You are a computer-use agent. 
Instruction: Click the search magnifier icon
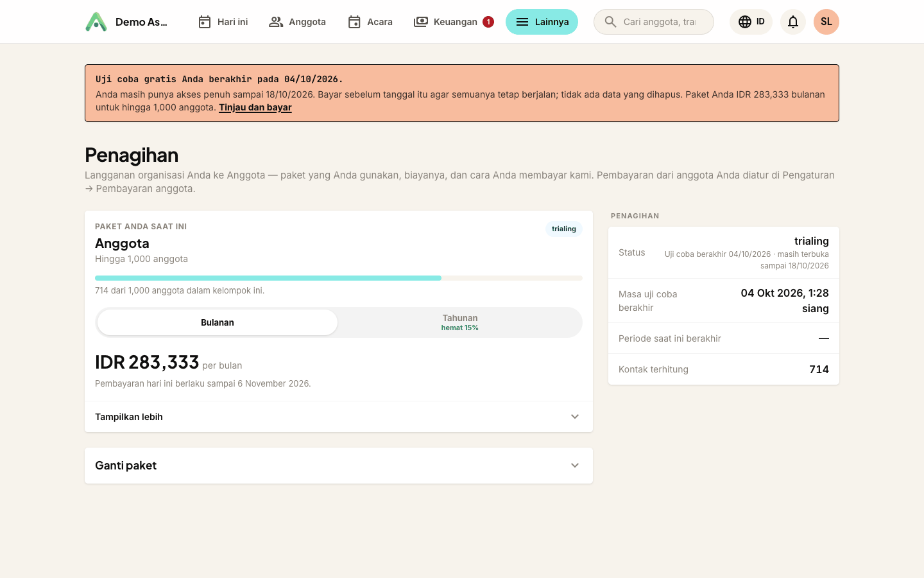coord(611,22)
